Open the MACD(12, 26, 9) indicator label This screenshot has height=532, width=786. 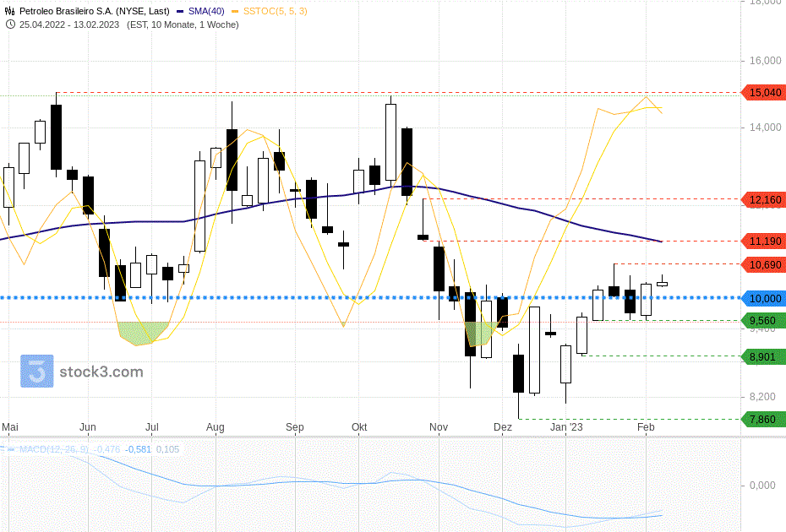(53, 449)
